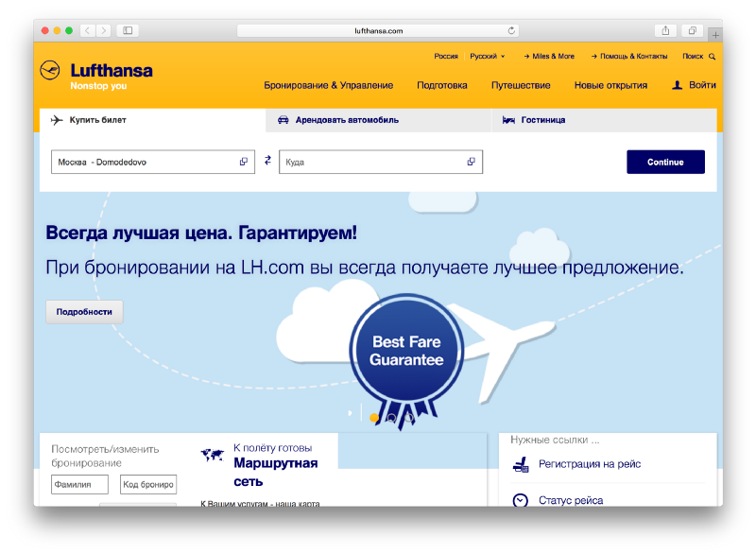
Task: Open the Маршрутная сеть link
Action: (x=276, y=472)
